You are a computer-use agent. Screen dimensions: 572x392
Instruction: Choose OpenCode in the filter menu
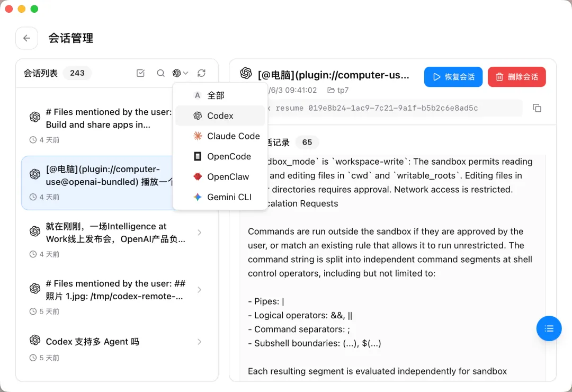tap(220, 156)
